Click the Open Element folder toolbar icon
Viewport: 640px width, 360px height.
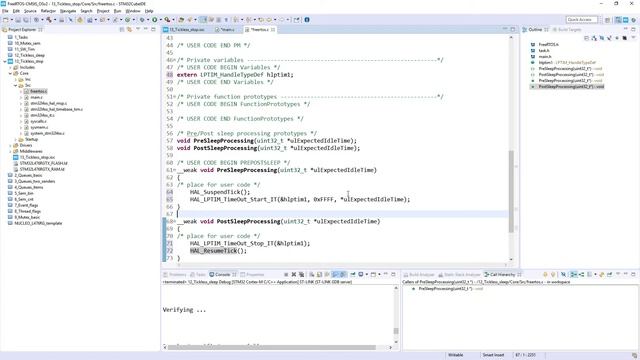[x=181, y=20]
